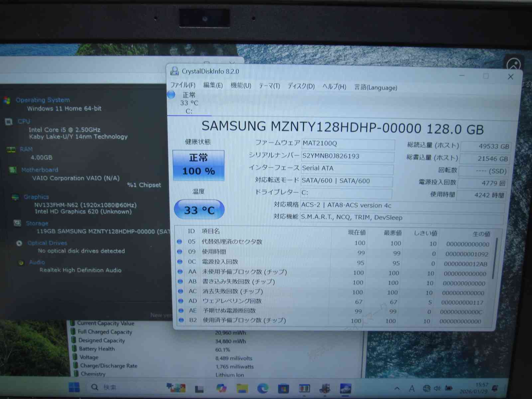Viewport: 532px width, 399px height.
Task: Open the 機能(U) menu
Action: click(241, 86)
